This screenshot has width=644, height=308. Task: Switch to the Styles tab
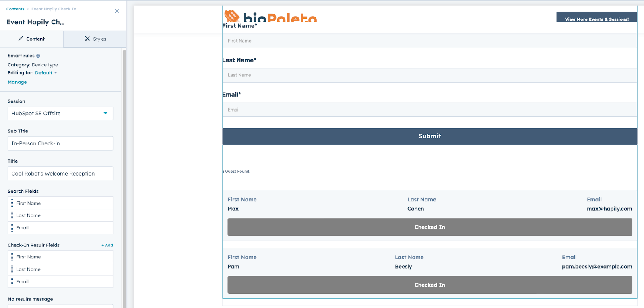95,39
